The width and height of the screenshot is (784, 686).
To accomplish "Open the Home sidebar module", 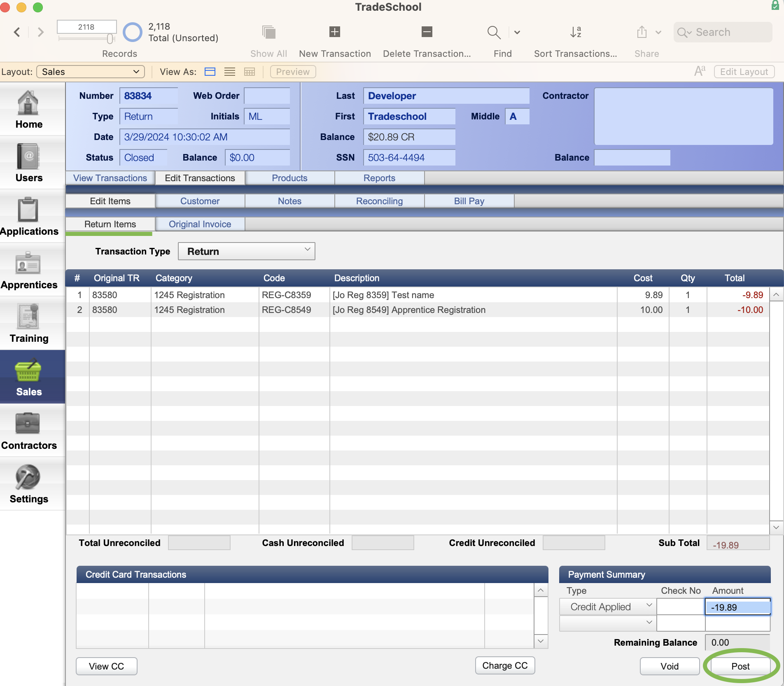I will pos(29,110).
